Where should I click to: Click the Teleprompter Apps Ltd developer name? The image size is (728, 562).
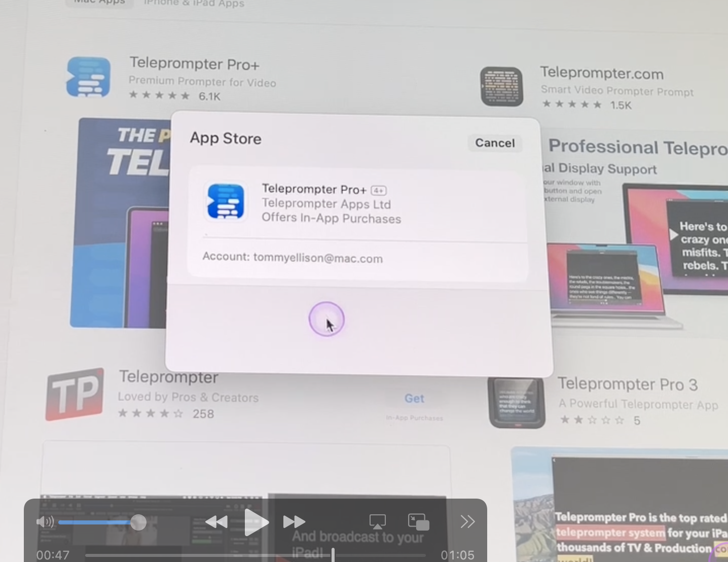tap(326, 204)
